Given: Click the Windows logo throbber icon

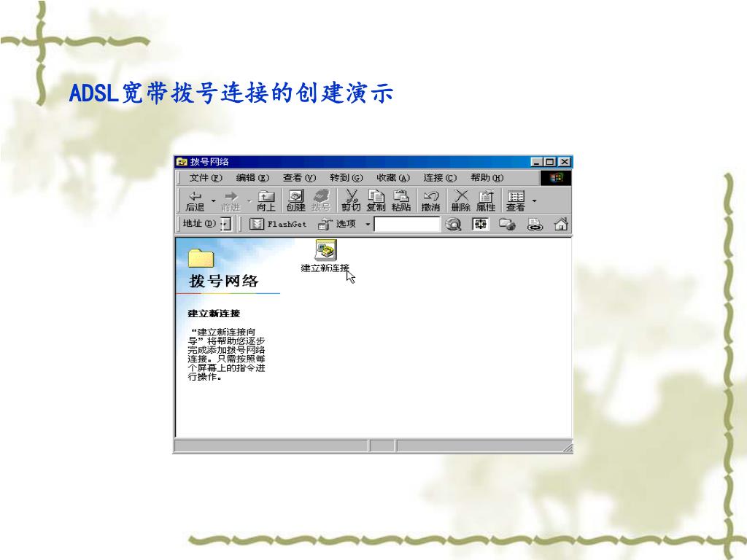Looking at the screenshot, I should click(555, 178).
